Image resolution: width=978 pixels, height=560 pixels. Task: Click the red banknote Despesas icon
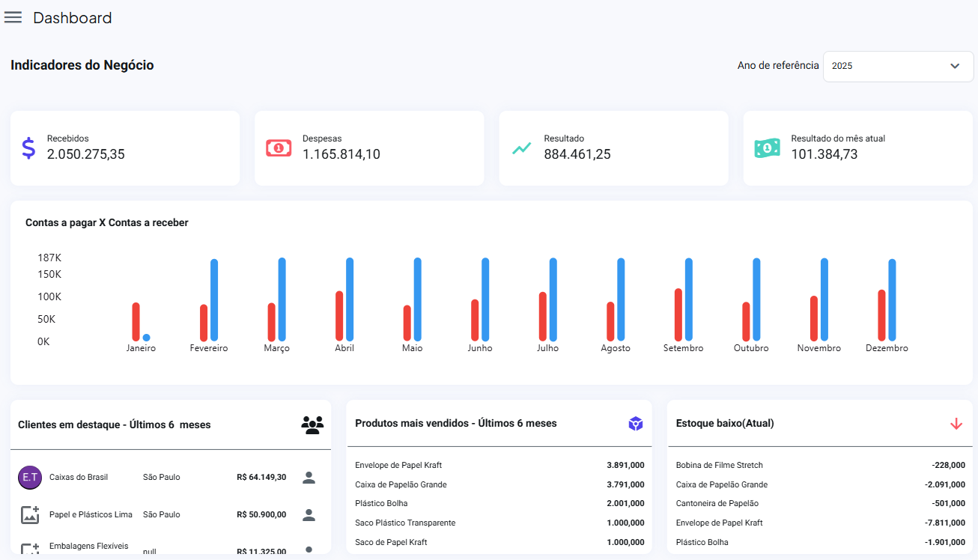click(x=279, y=148)
